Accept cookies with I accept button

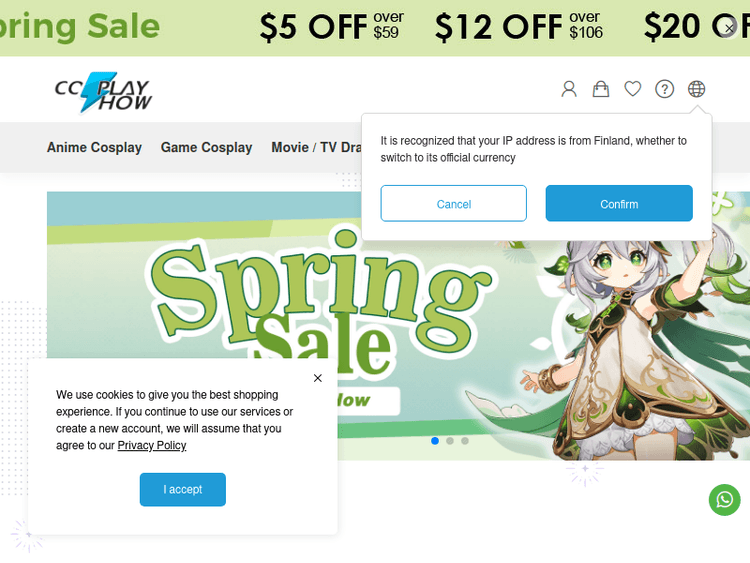point(183,489)
